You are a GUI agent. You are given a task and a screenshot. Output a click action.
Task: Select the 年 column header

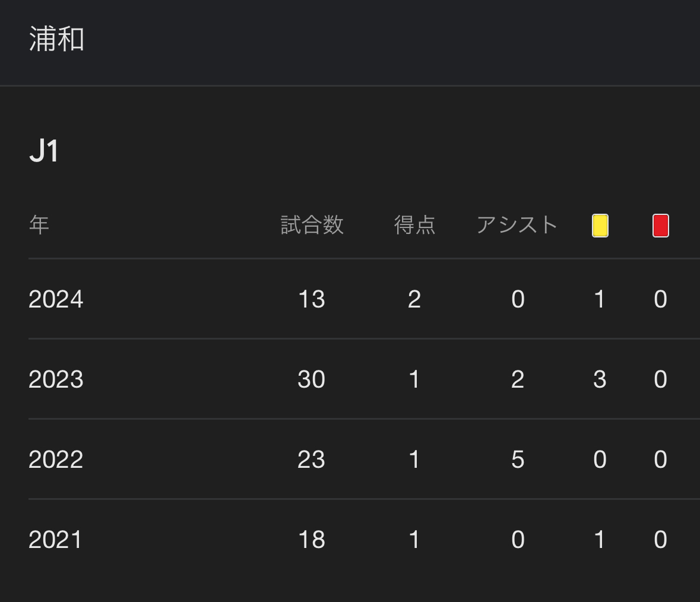(39, 224)
